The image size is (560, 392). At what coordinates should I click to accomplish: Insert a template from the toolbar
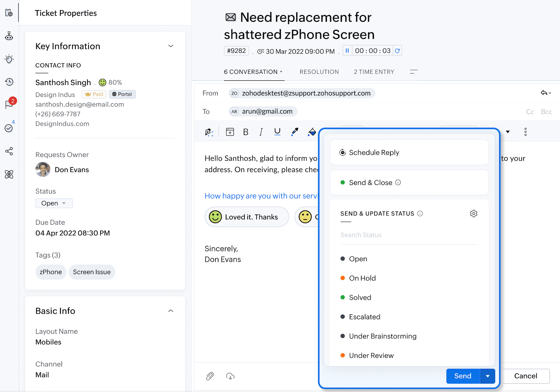tap(230, 132)
